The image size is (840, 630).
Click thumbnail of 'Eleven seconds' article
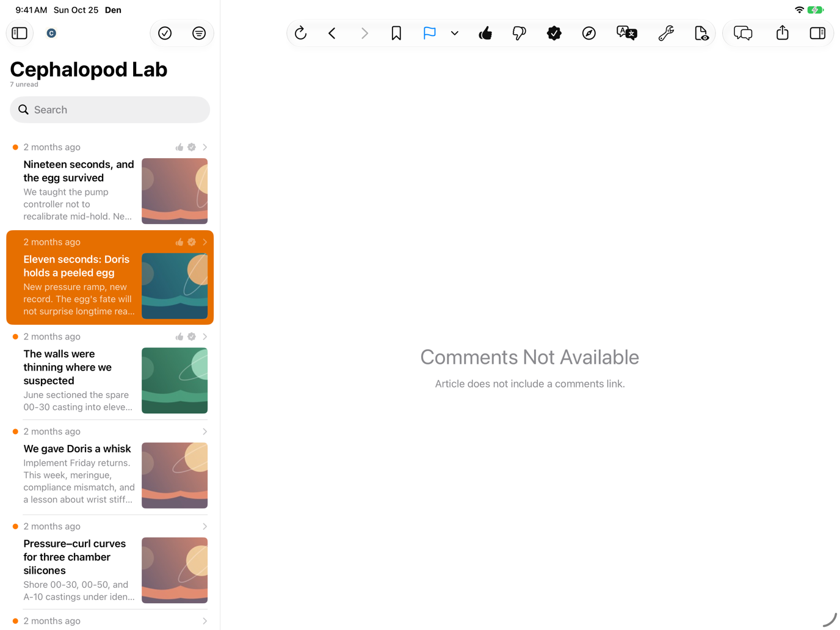(x=175, y=286)
